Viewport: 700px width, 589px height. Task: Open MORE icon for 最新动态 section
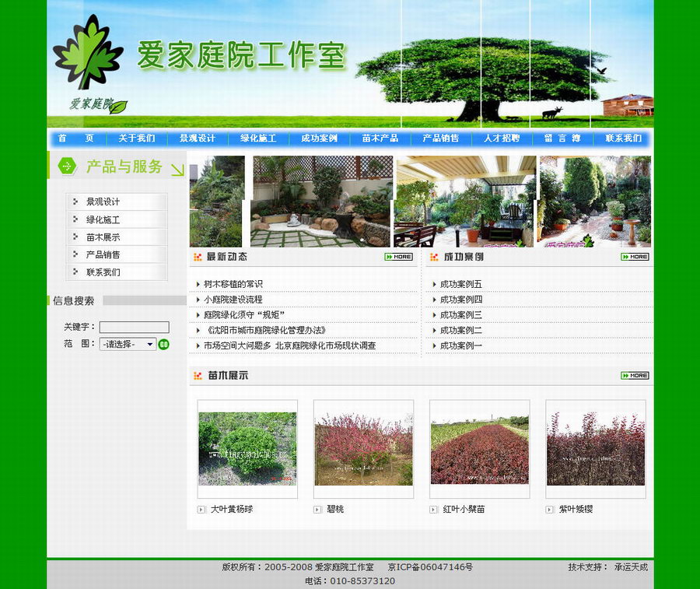(x=398, y=257)
